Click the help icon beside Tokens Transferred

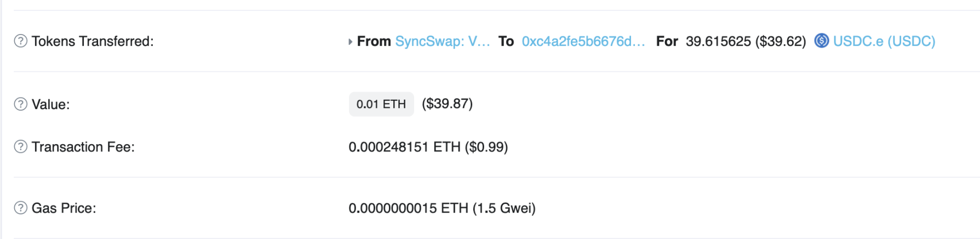[x=20, y=41]
